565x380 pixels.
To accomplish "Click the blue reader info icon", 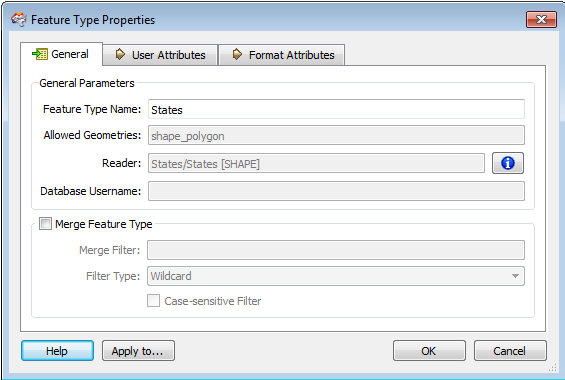I will [508, 163].
